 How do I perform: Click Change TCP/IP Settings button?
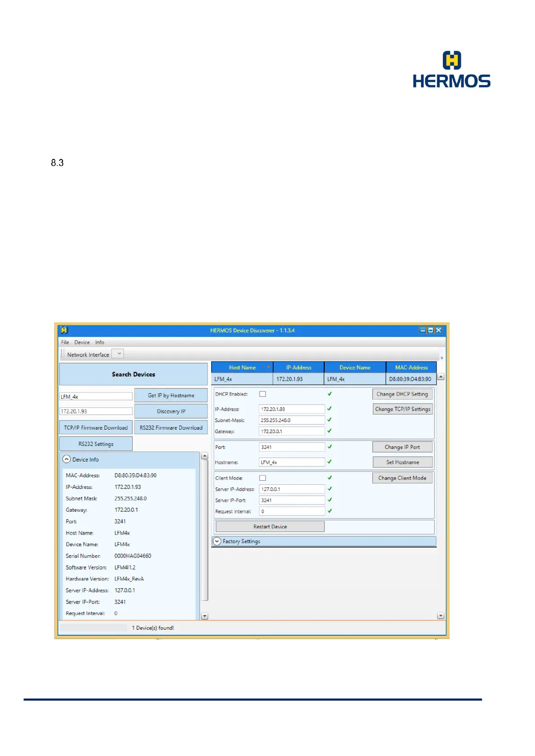(x=402, y=409)
